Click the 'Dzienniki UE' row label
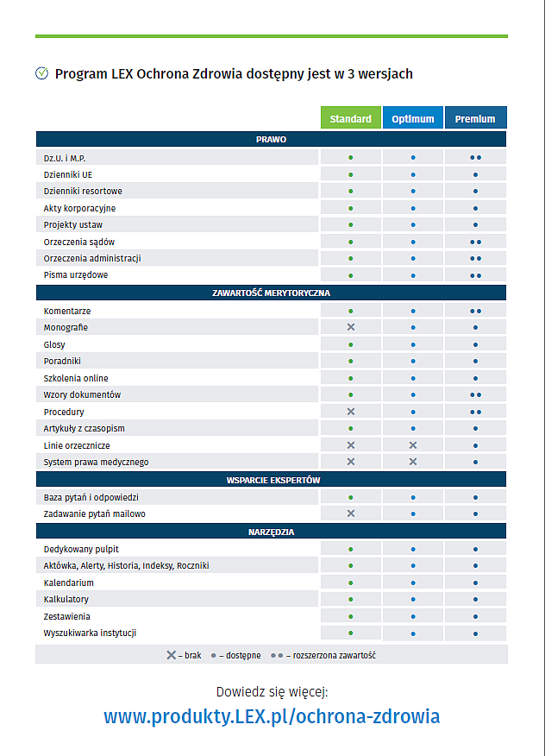The width and height of the screenshot is (545, 756). [x=68, y=174]
